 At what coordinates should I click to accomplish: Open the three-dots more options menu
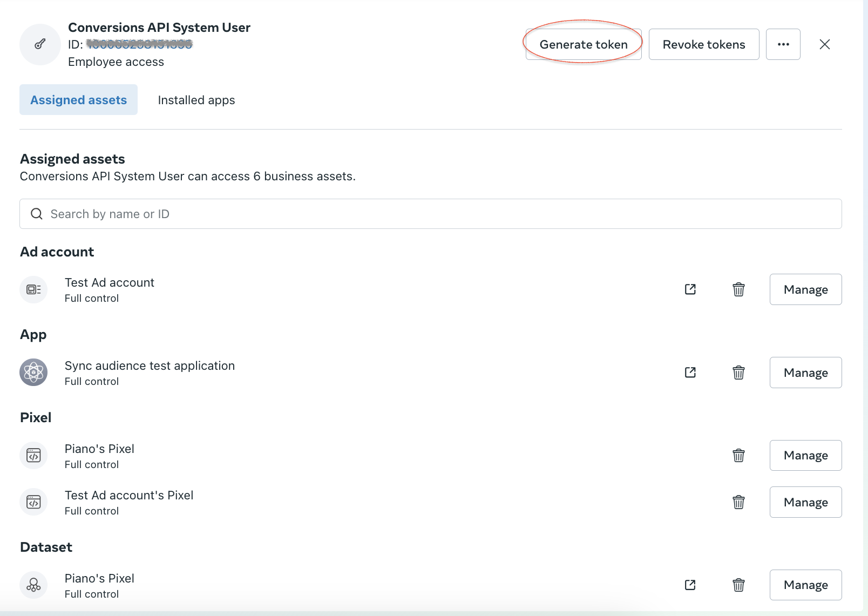(x=783, y=44)
